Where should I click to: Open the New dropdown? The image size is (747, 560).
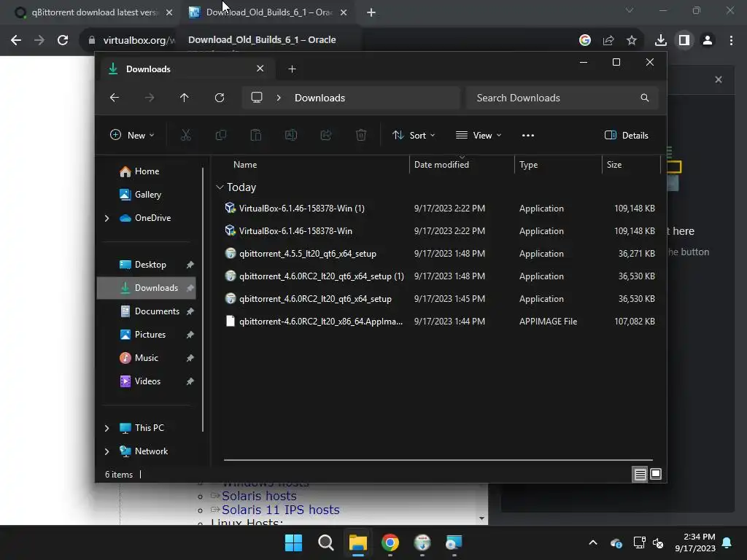pos(132,135)
